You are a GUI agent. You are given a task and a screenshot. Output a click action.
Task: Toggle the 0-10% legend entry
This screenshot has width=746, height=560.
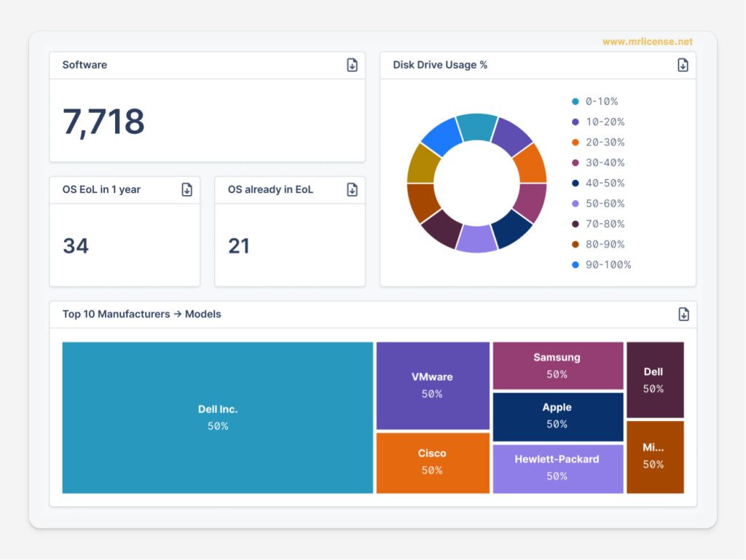(601, 101)
